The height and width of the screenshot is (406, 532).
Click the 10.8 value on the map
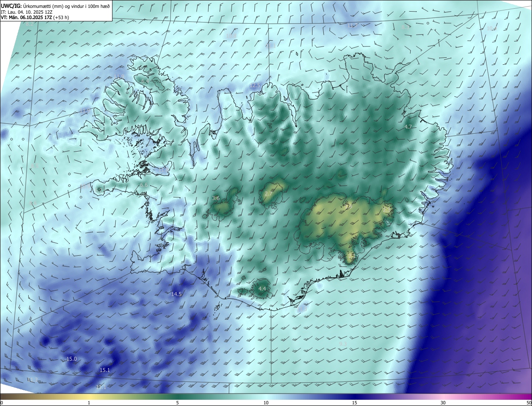231,36
